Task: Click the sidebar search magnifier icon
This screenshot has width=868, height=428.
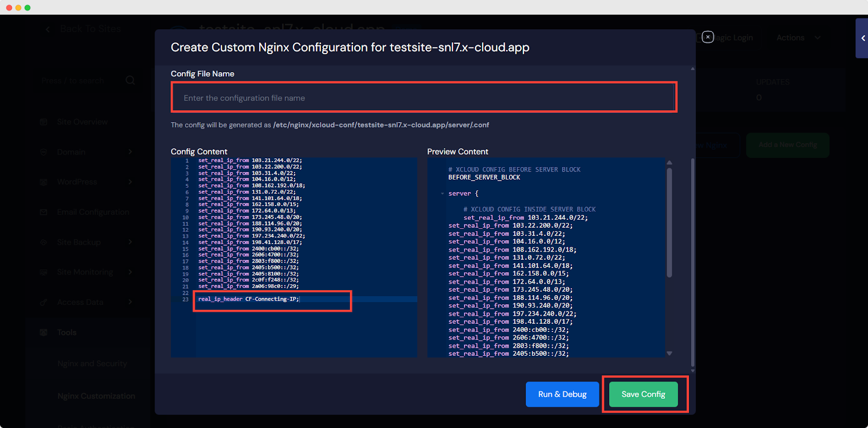Action: pyautogui.click(x=130, y=80)
